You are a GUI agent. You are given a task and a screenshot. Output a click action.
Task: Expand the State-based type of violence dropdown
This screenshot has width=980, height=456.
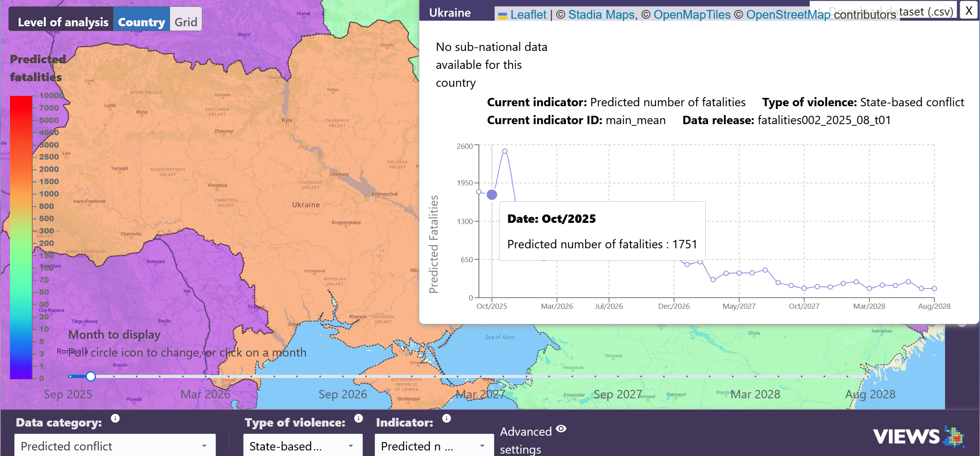pyautogui.click(x=302, y=446)
